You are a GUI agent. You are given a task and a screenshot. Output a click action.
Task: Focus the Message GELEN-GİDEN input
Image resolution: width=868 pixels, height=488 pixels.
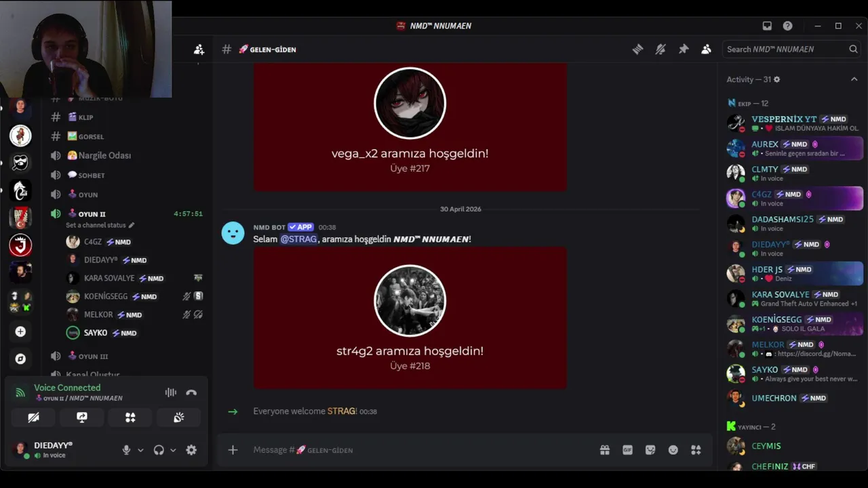coord(420,450)
